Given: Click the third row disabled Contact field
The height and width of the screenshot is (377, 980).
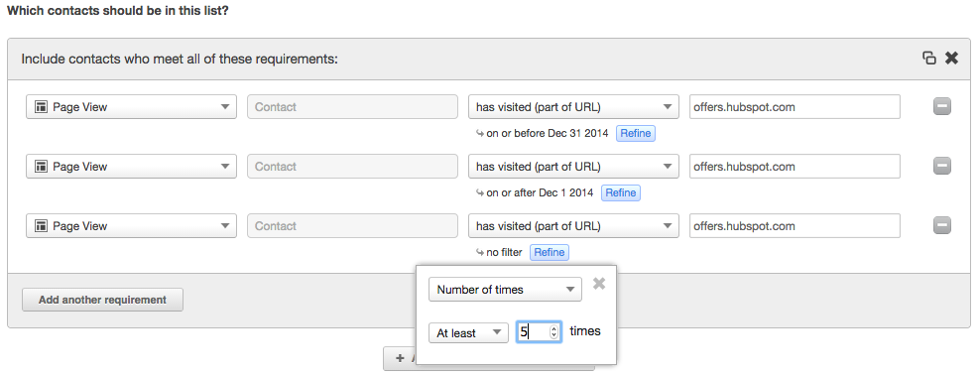Looking at the screenshot, I should (352, 225).
